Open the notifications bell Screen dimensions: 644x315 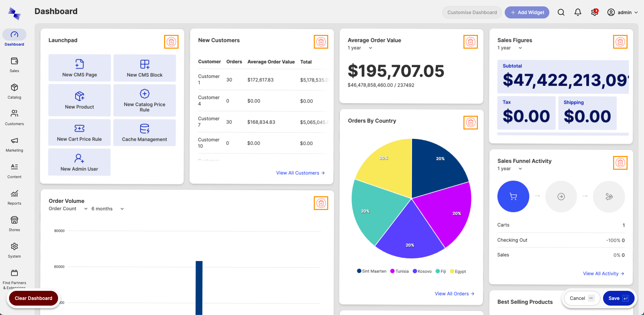click(578, 12)
